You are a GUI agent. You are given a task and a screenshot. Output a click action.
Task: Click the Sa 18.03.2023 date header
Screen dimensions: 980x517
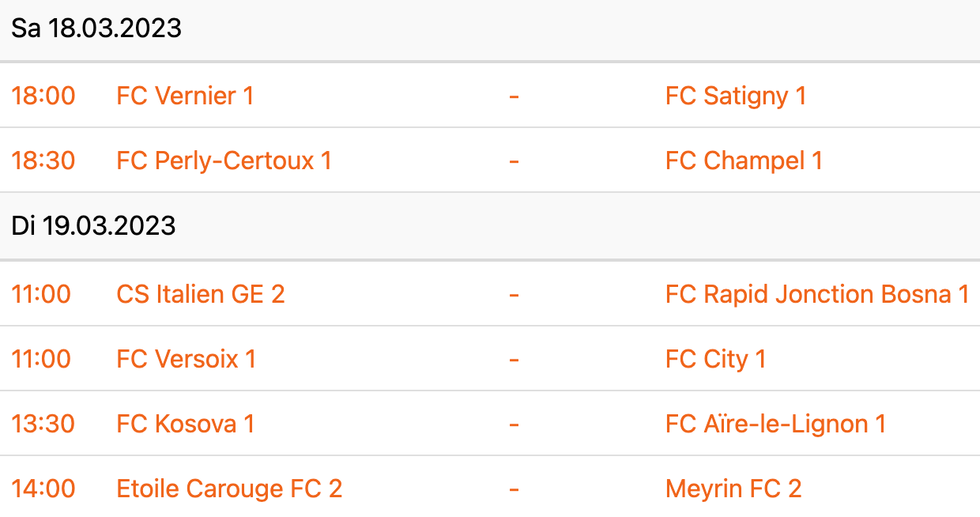[490, 29]
